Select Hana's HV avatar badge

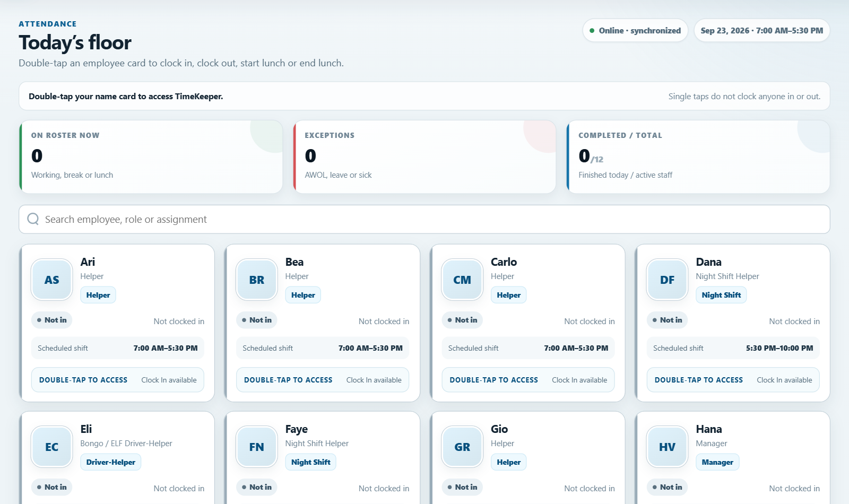[x=667, y=447]
